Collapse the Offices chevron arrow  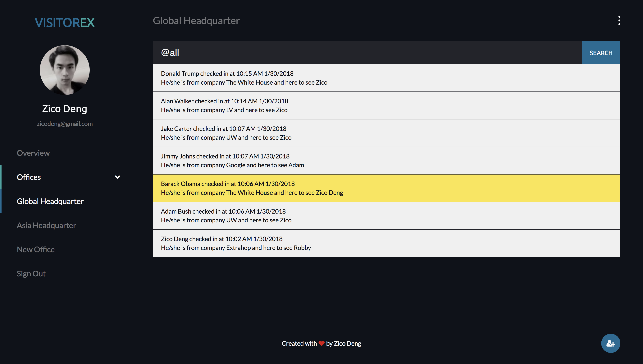117,177
